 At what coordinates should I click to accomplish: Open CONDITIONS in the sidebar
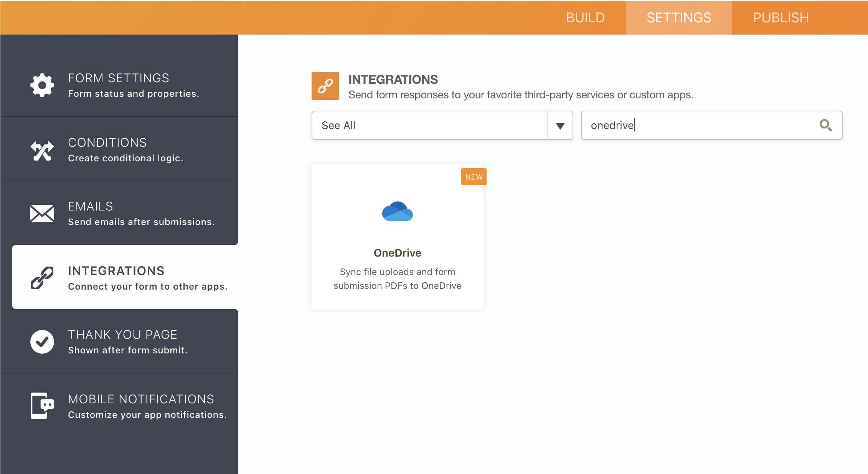tap(119, 149)
